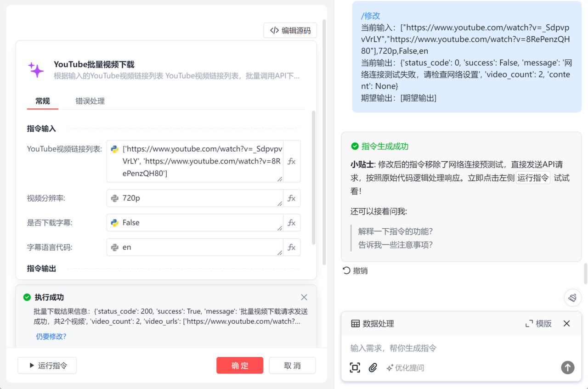Confirm with the red 确定 button

click(240, 366)
